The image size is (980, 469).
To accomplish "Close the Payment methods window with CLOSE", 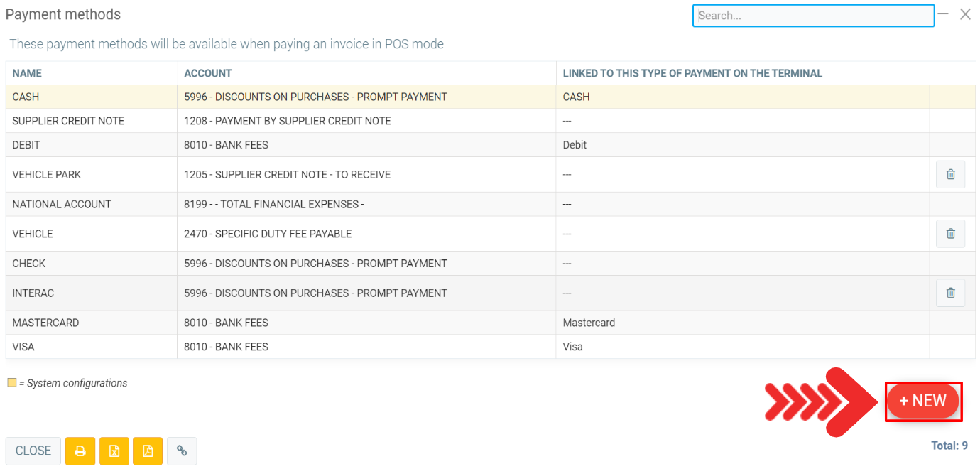I will coord(33,451).
